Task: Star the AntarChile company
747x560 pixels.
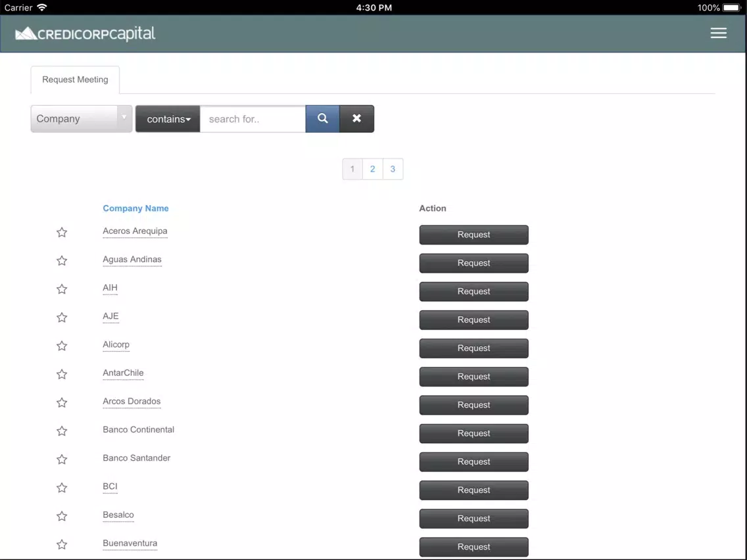Action: pyautogui.click(x=62, y=374)
